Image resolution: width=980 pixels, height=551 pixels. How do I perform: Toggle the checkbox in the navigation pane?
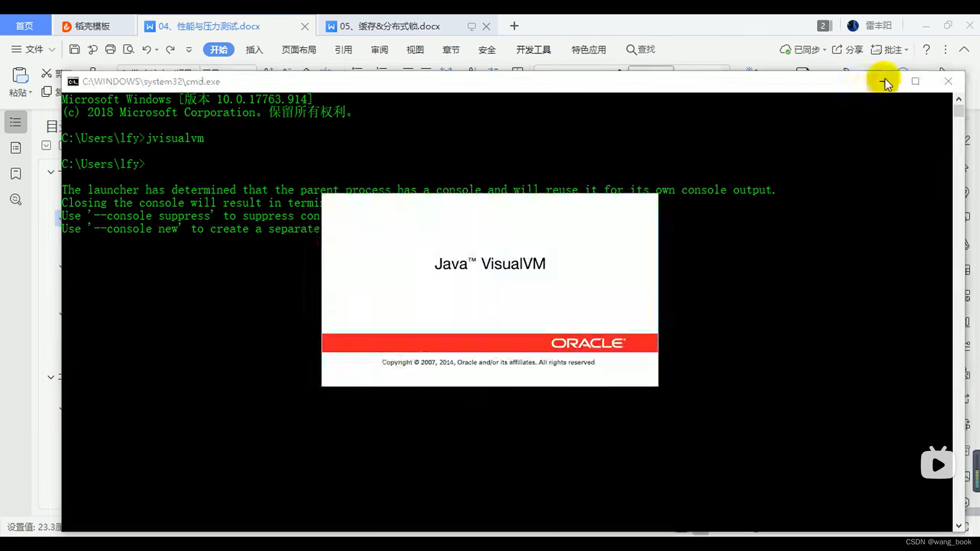[x=46, y=145]
